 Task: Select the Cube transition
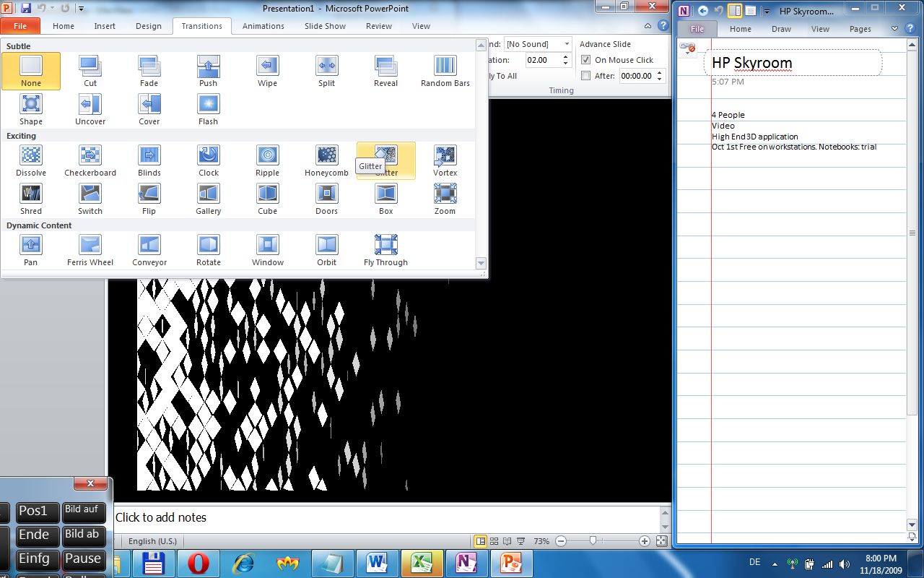267,193
